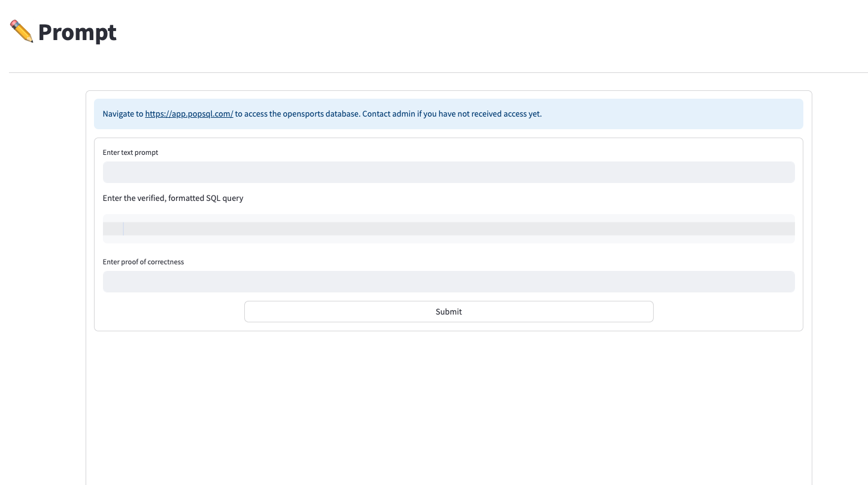868x485 pixels.
Task: Click the Submit button
Action: (x=448, y=312)
